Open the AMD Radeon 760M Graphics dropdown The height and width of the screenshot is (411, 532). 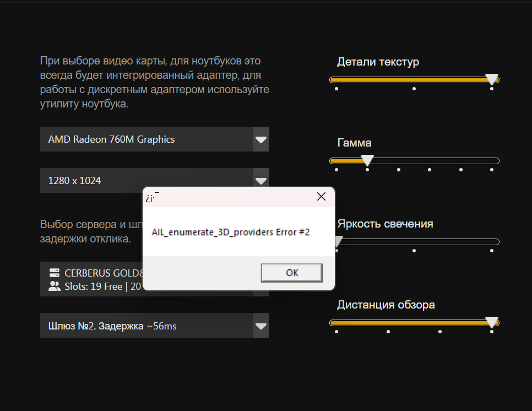[x=154, y=139]
